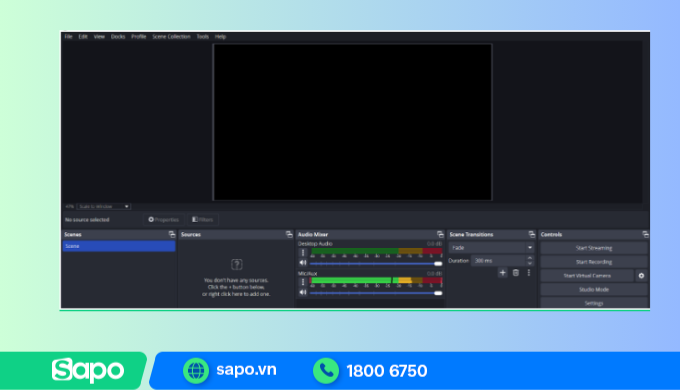Open Mic/Aux options three-dot menu

303,282
